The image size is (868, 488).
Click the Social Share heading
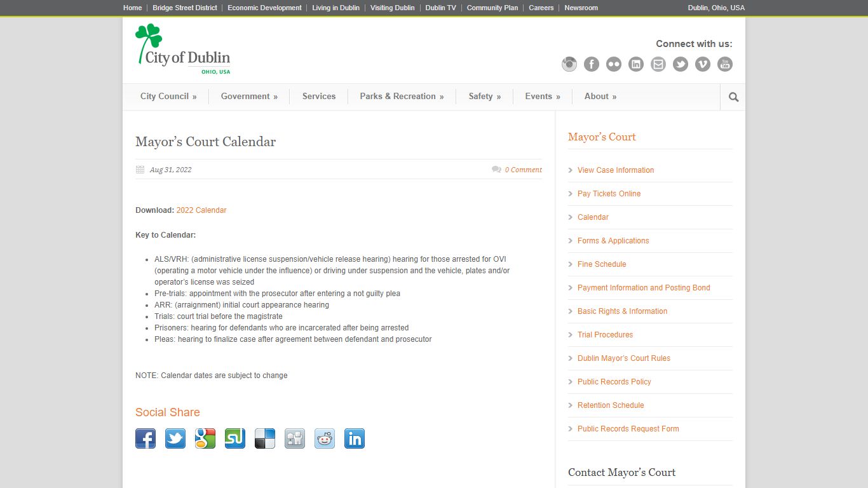click(x=168, y=412)
